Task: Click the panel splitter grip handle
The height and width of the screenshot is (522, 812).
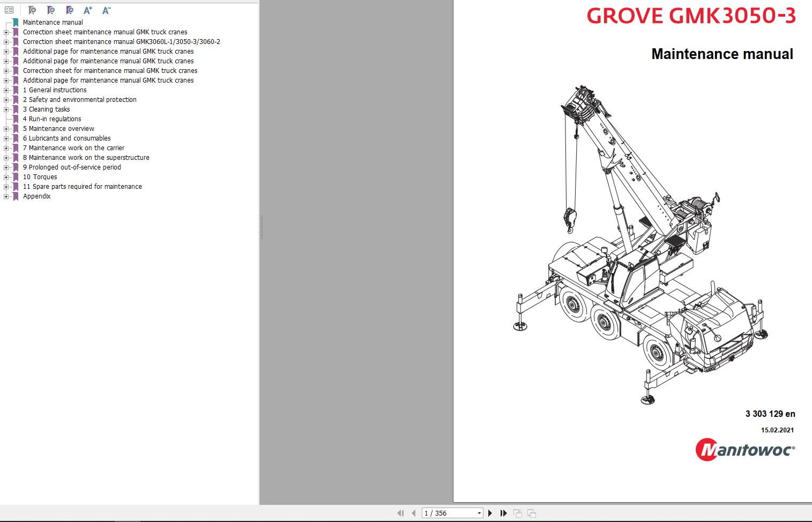Action: point(262,227)
